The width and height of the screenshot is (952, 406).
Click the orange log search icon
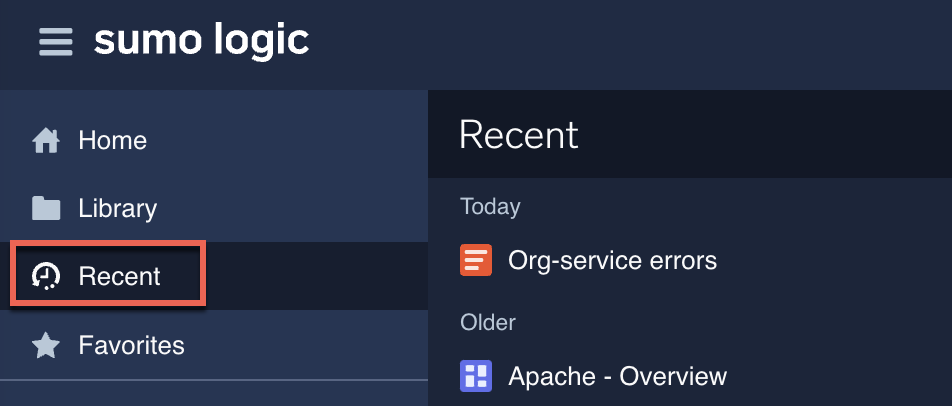point(475,261)
